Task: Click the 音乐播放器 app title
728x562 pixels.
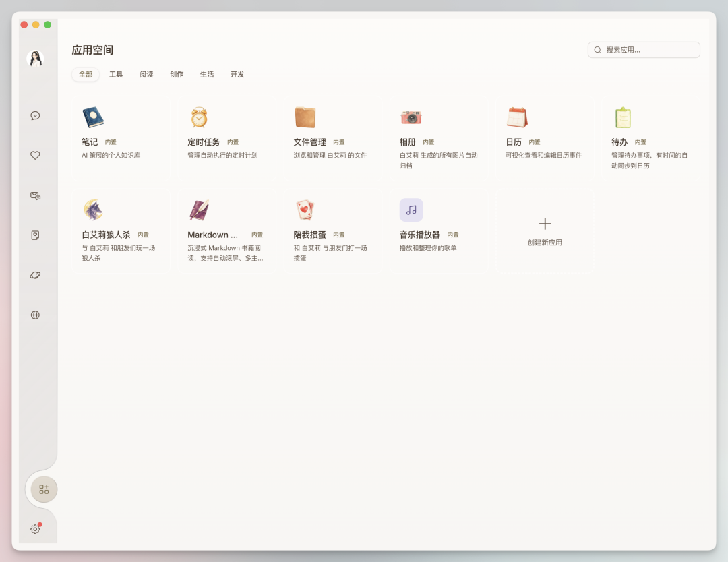Action: coord(420,235)
